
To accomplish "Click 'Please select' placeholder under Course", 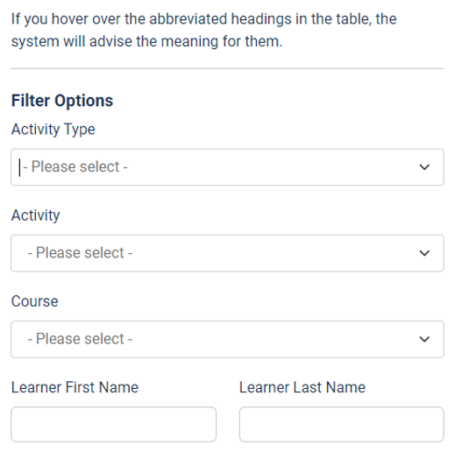I will pyautogui.click(x=80, y=339).
